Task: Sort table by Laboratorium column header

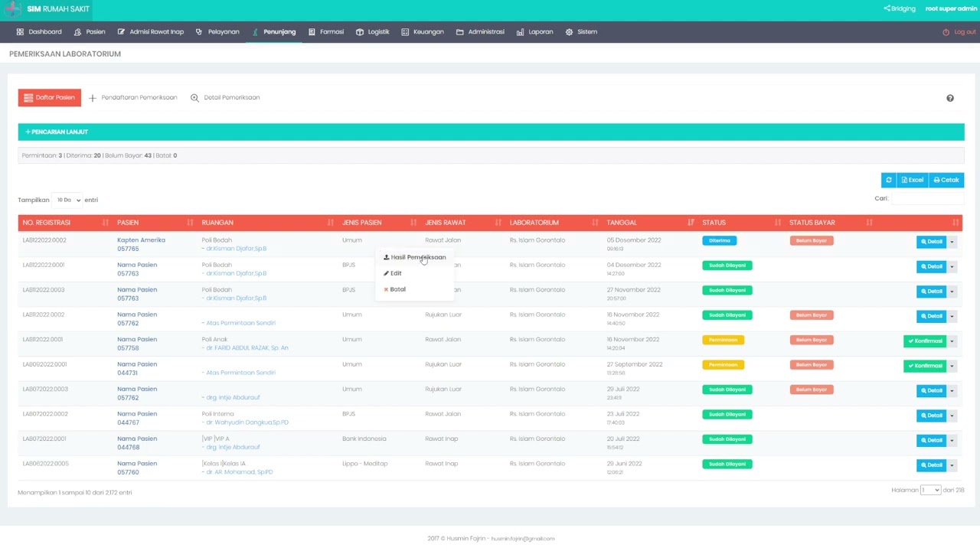Action: (552, 223)
